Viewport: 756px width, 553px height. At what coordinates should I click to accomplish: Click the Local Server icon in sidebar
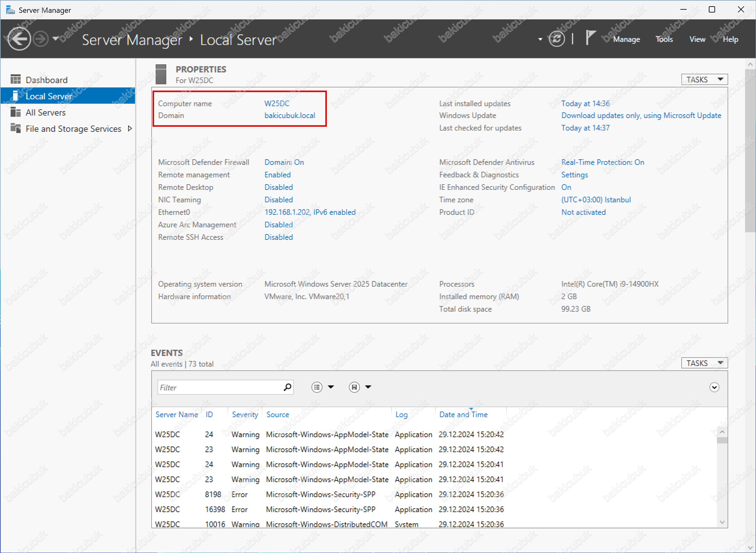15,96
